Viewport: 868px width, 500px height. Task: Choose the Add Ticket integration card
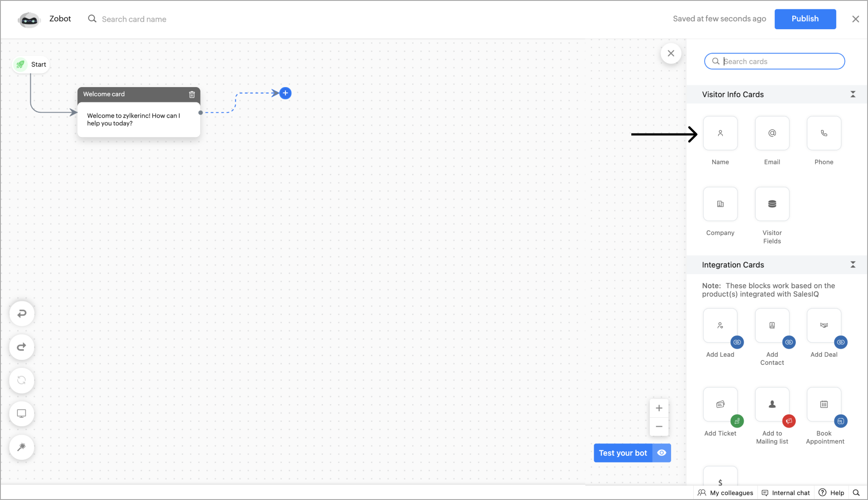pos(720,405)
